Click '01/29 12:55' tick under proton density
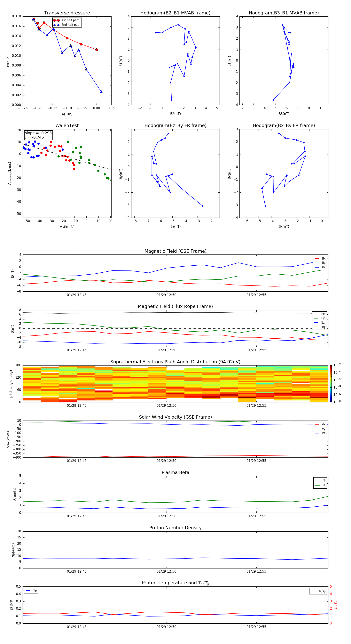351x644 pixels. (256, 571)
